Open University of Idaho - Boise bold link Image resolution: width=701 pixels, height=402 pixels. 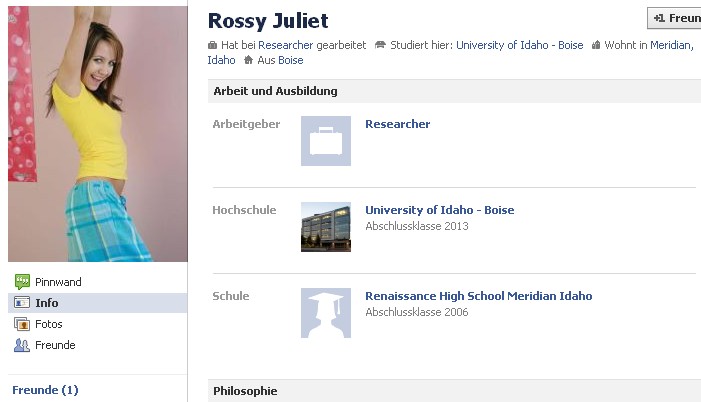[x=439, y=210]
